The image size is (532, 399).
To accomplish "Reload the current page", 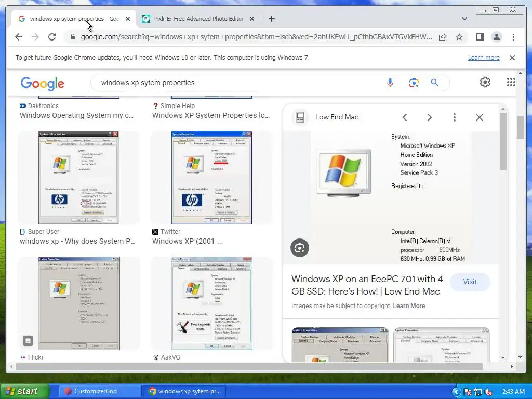I will (52, 37).
